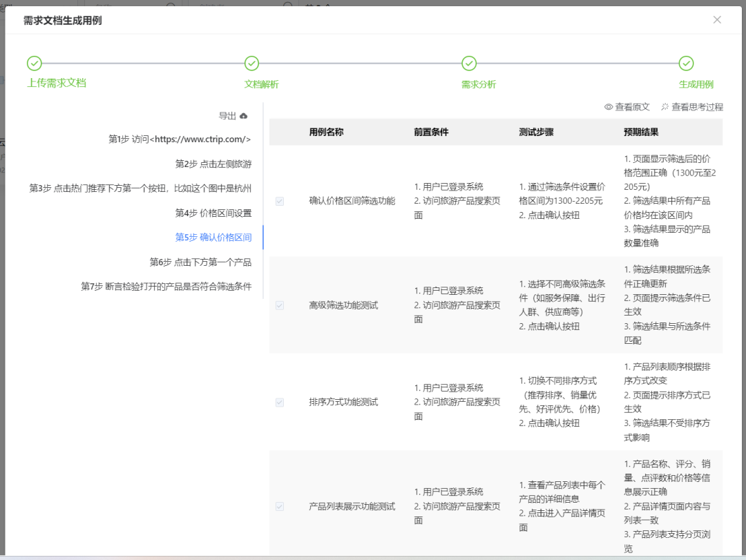
Task: Click precondition cell in 高级筛选功能测试 row
Action: point(457,305)
